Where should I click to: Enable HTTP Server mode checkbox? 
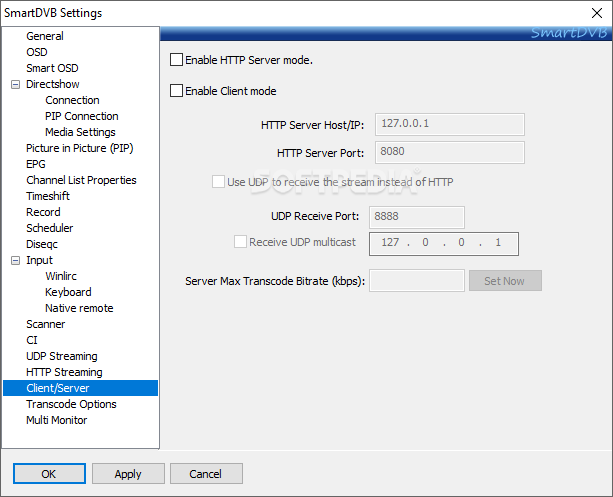tap(176, 60)
